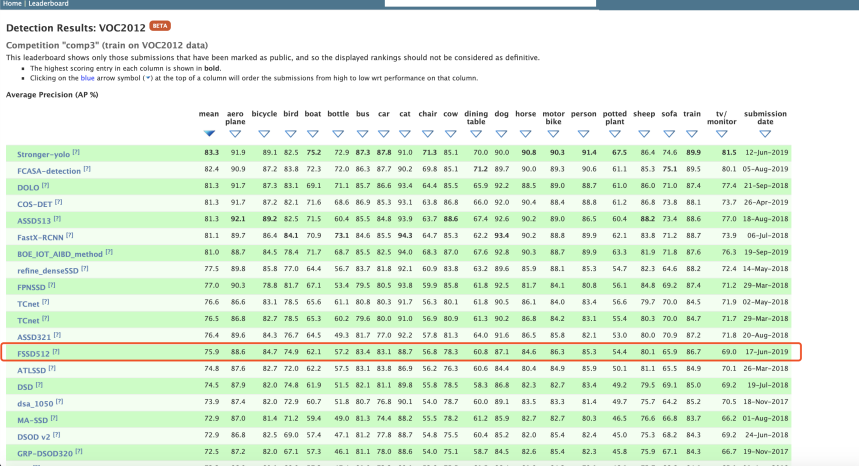Click the BETA badge beside title
The image size is (859, 466).
(160, 25)
